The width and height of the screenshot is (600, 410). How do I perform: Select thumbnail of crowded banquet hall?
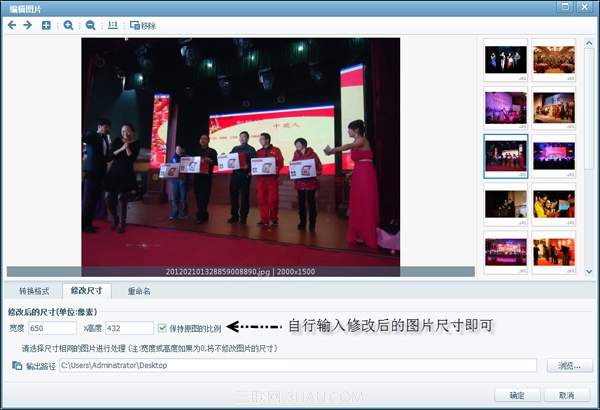[554, 60]
